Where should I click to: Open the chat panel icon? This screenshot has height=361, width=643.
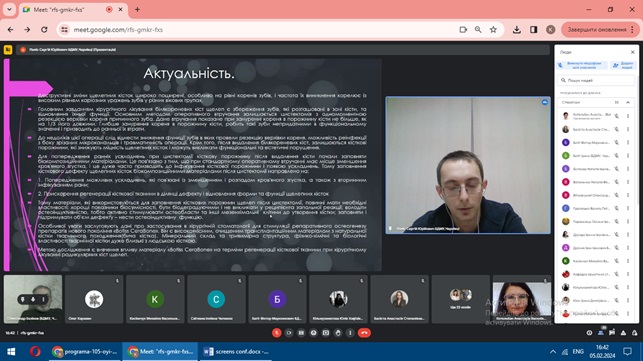(x=612, y=333)
